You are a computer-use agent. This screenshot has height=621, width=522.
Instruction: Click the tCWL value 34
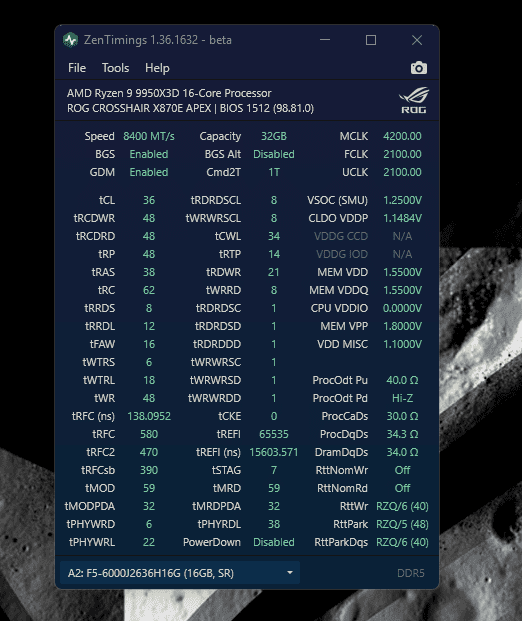(x=274, y=236)
